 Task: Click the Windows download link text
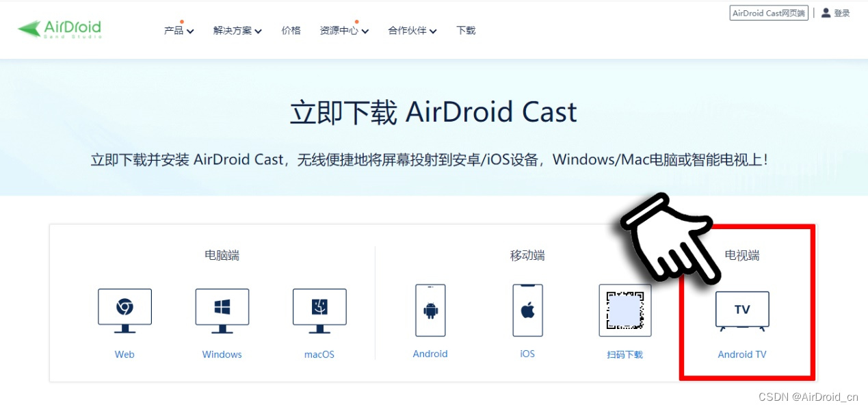pyautogui.click(x=222, y=354)
